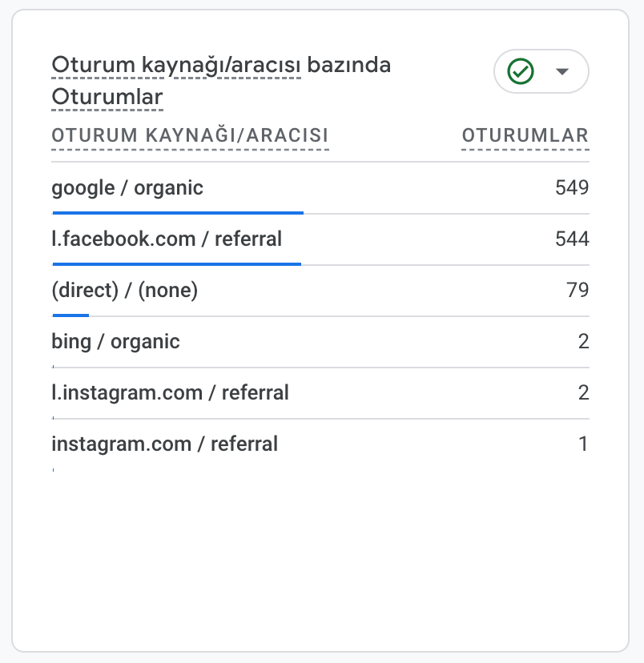Click the session count 549
Screen dimensions: 644x663
pyautogui.click(x=571, y=187)
